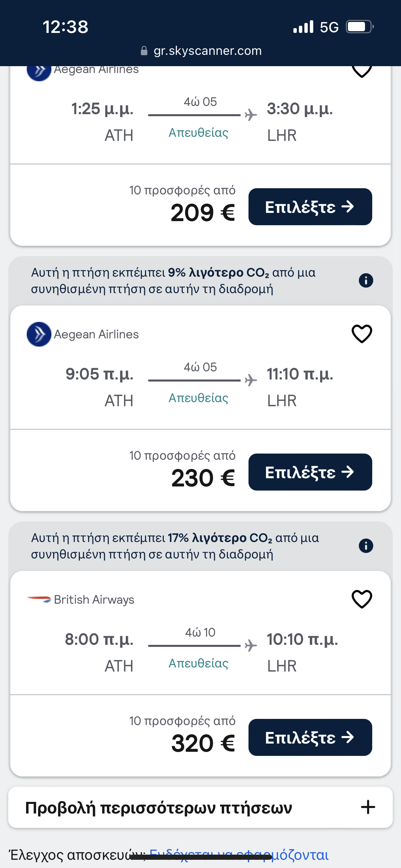Expand Προβολή περισσότερων πτήσεων
401x868 pixels.
[x=159, y=808]
